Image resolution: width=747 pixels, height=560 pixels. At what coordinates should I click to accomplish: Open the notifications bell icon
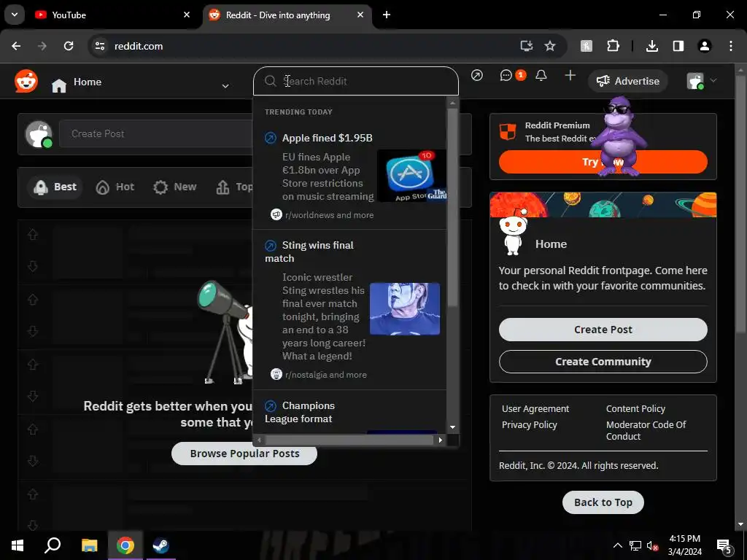(541, 75)
